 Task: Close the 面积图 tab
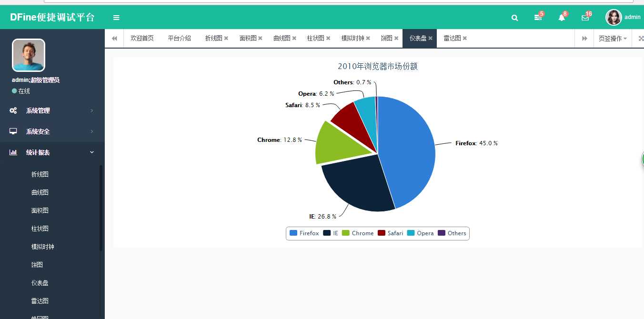261,39
